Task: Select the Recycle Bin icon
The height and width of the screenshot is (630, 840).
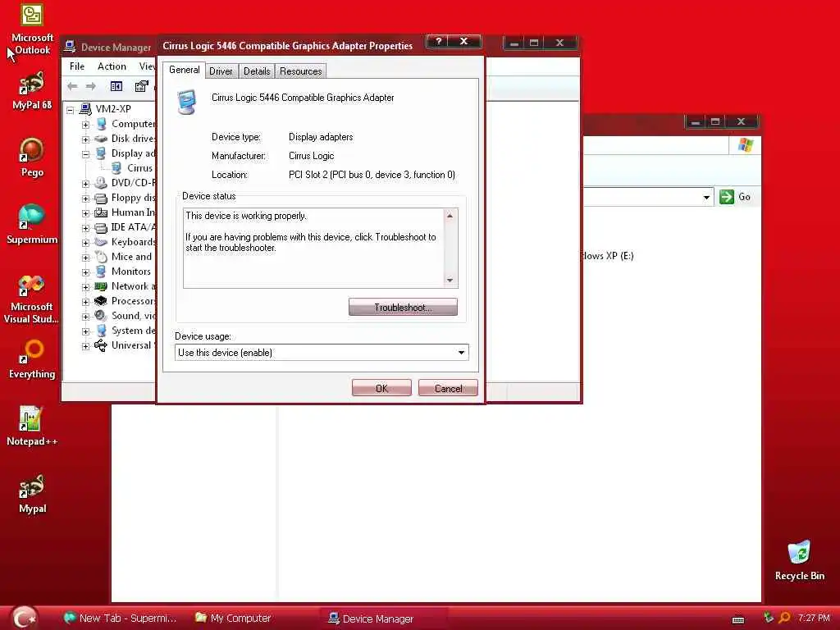Action: coord(799,561)
